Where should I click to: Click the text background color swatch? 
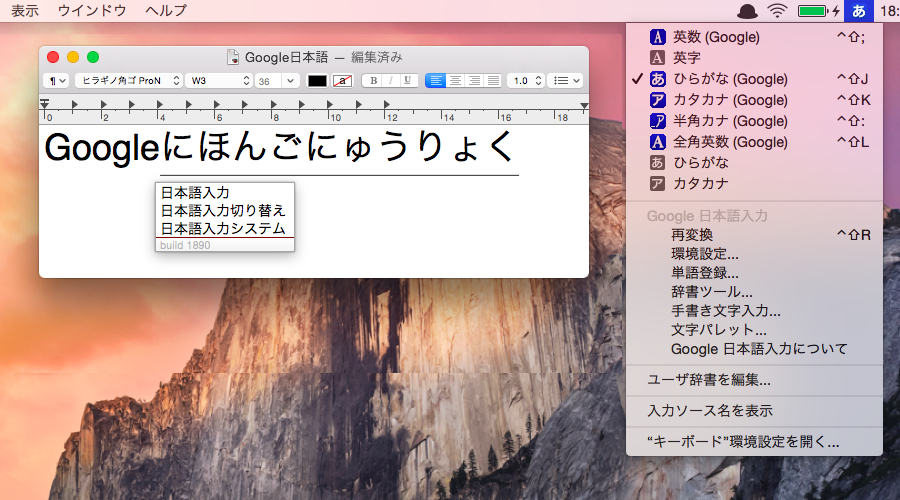pos(343,81)
